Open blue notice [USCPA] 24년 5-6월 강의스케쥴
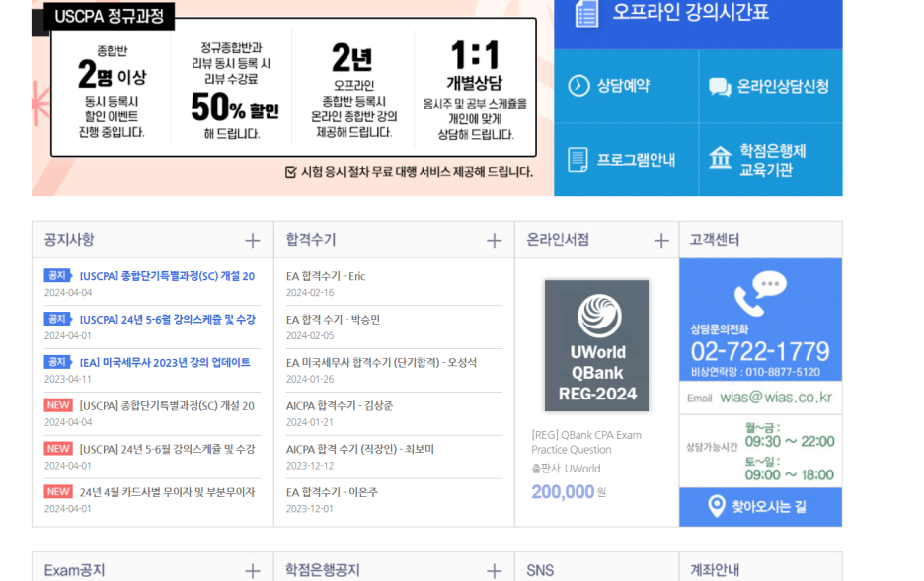The width and height of the screenshot is (924, 581). coord(168,319)
